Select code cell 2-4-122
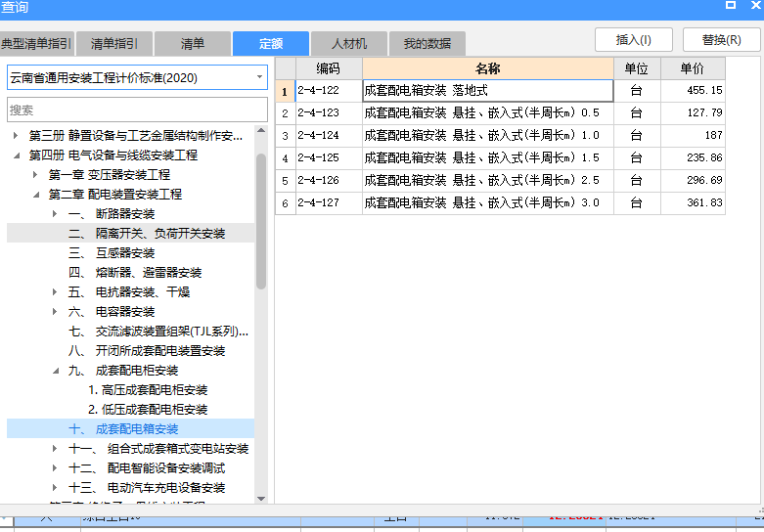This screenshot has height=532, width=764. (329, 91)
